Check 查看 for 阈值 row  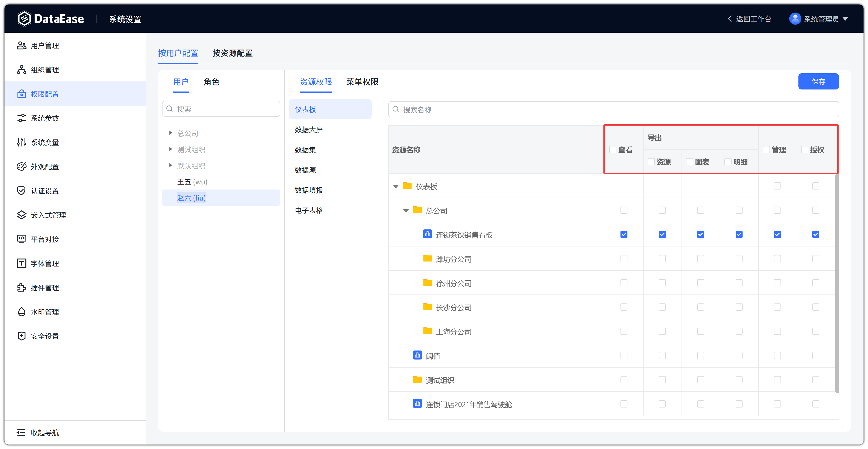[x=624, y=356]
